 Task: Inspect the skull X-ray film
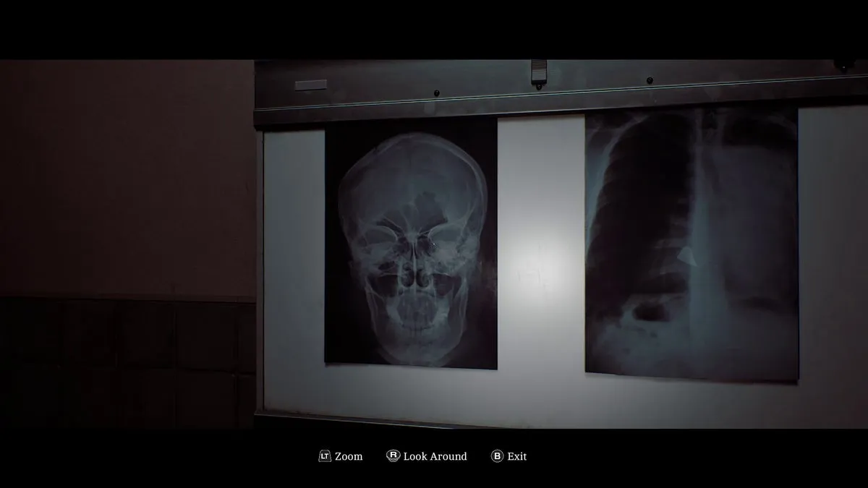point(411,243)
